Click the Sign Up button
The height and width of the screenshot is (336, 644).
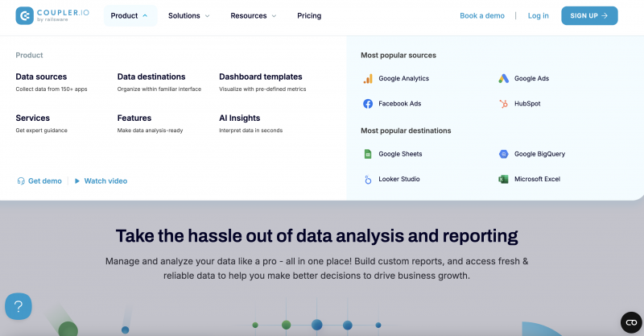[x=589, y=15]
